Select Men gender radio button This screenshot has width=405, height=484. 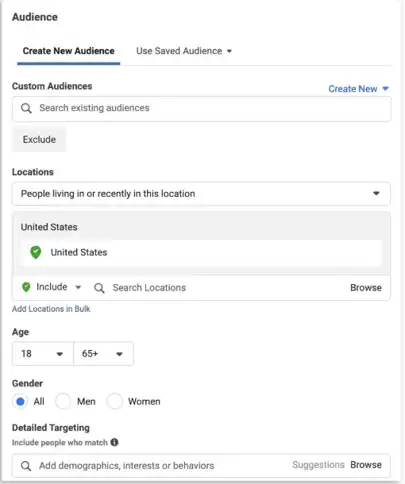(63, 401)
